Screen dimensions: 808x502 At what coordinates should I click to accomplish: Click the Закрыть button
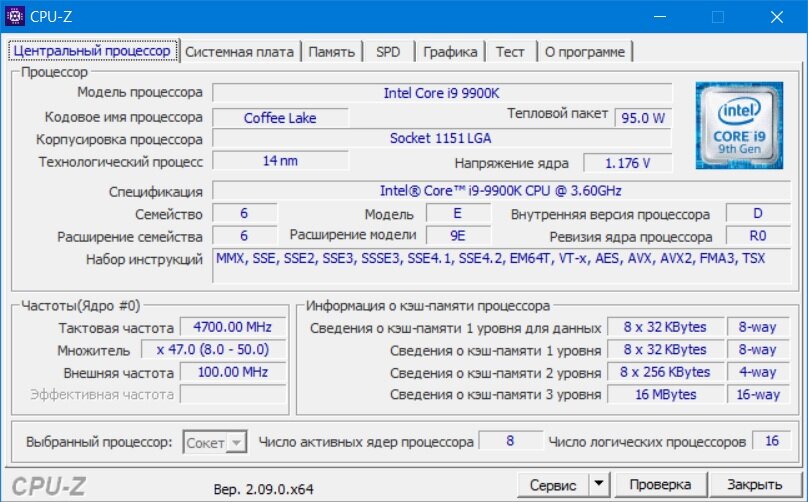tap(754, 485)
